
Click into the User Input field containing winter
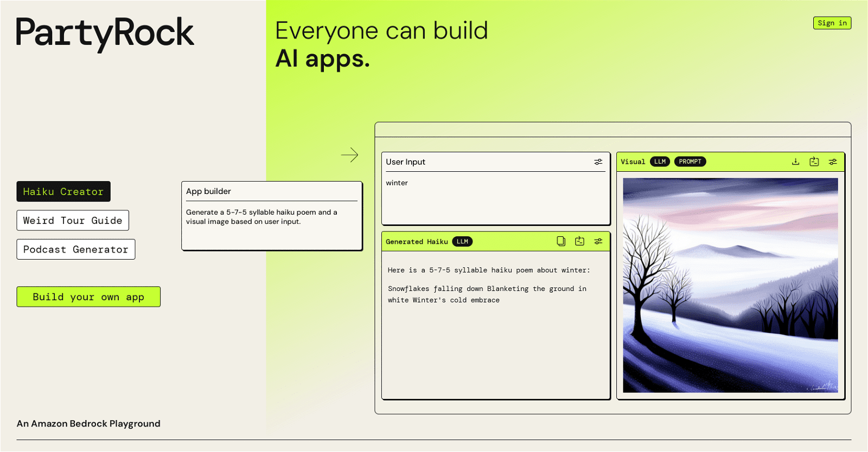495,198
